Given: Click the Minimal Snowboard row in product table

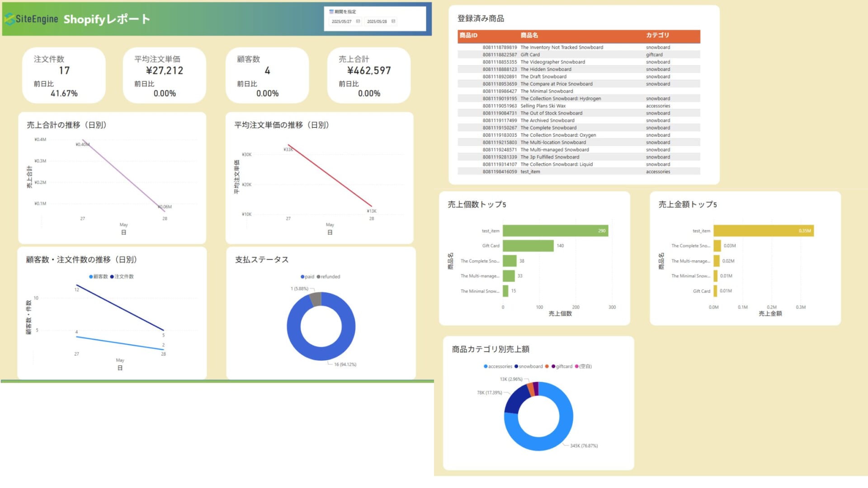Looking at the screenshot, I should [579, 91].
